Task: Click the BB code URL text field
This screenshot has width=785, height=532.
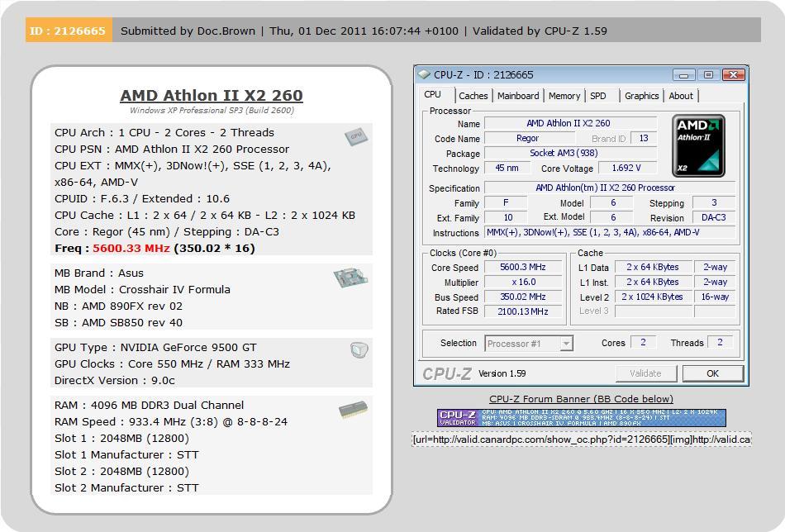Action: click(581, 439)
